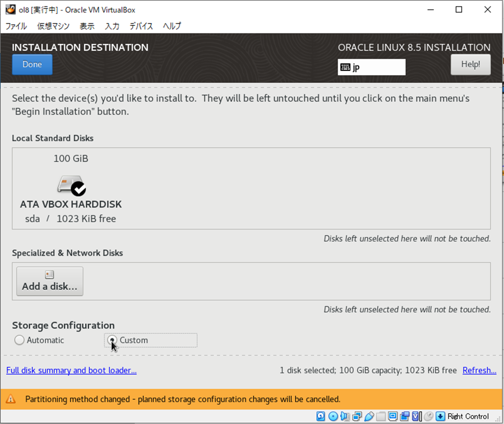Click the keyboard layout icon beside jp
The width and height of the screenshot is (504, 424).
pos(345,67)
